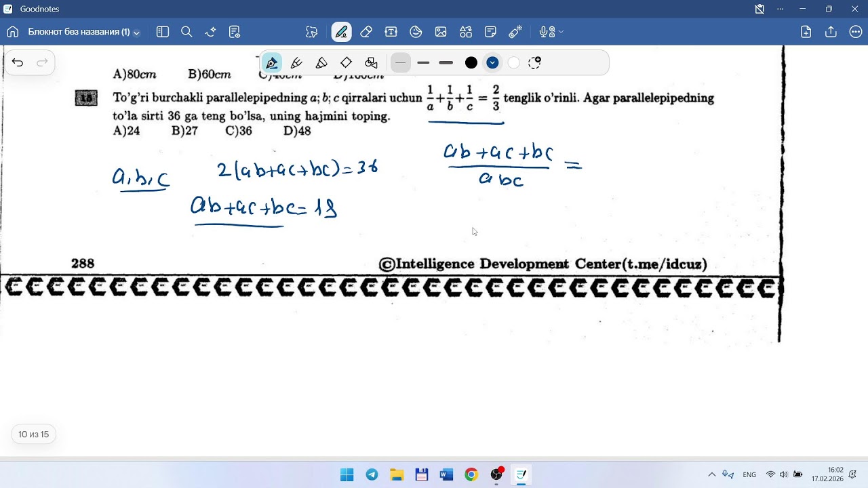
Task: Open Google Chrome from the taskbar
Action: click(x=471, y=474)
